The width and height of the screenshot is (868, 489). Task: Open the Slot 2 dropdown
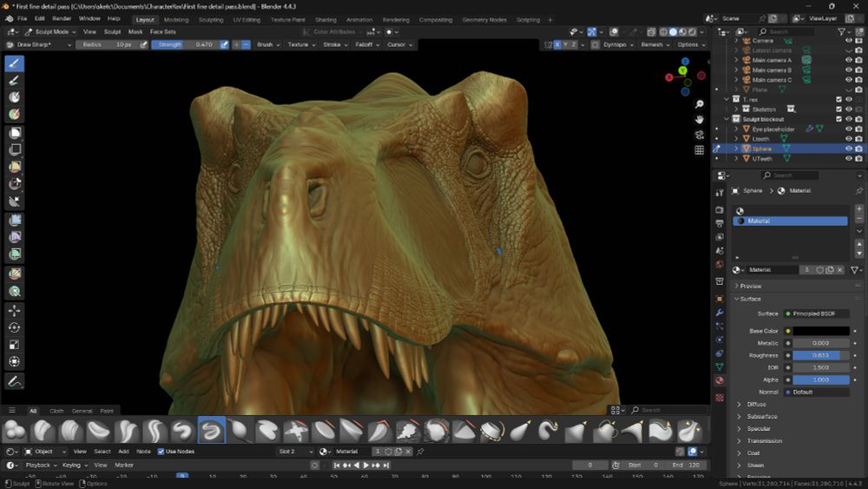click(295, 452)
